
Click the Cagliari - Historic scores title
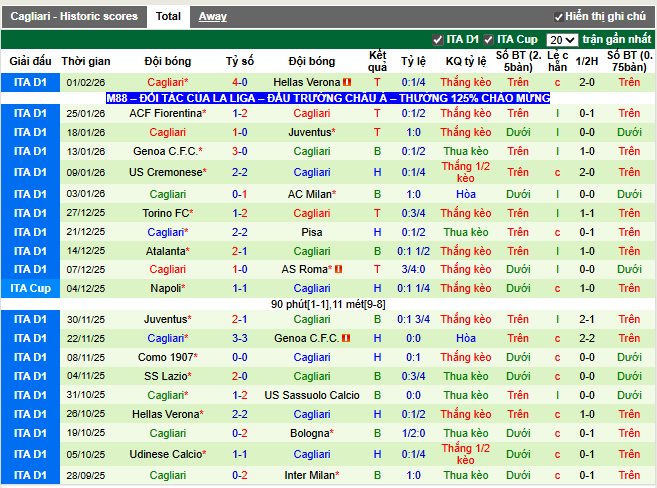coord(74,16)
